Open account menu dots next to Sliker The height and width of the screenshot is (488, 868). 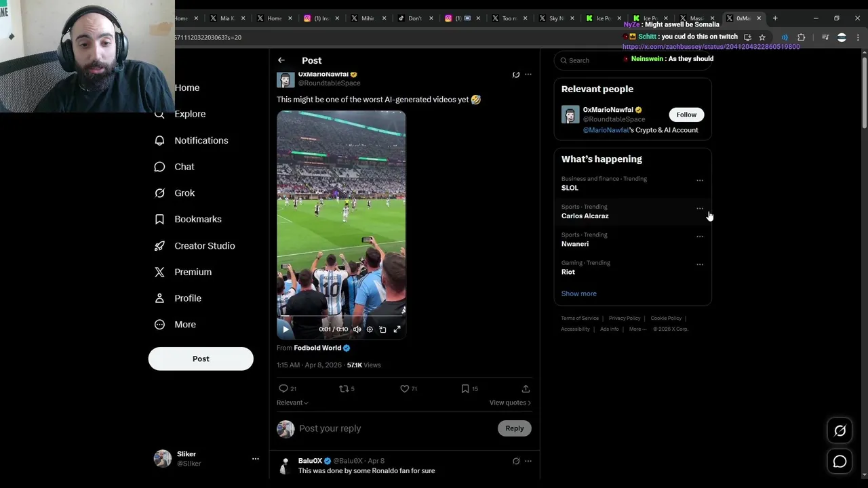pos(256,459)
